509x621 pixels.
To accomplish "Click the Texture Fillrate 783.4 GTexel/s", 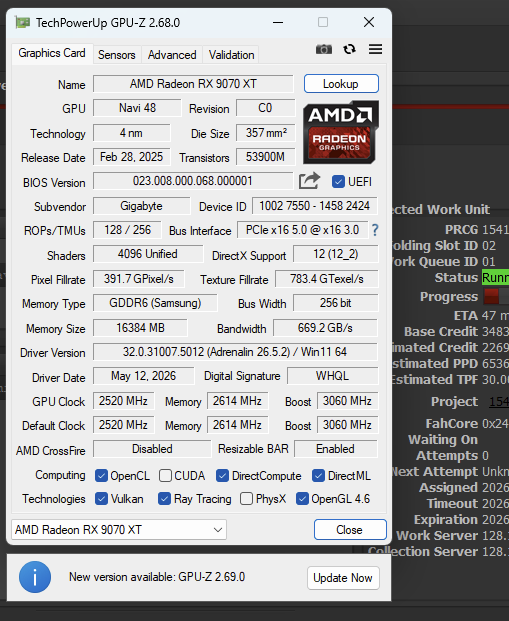I will coord(326,279).
